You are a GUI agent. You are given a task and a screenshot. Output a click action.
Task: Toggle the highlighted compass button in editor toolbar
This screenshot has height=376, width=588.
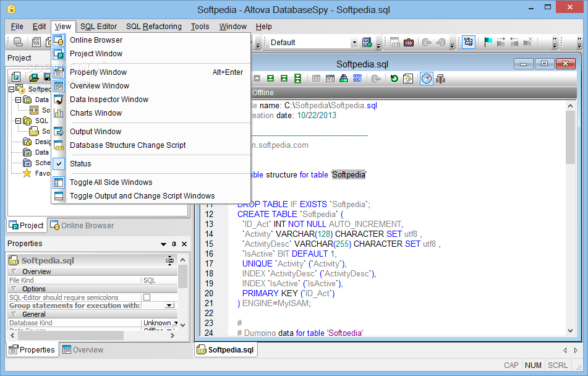tap(427, 79)
